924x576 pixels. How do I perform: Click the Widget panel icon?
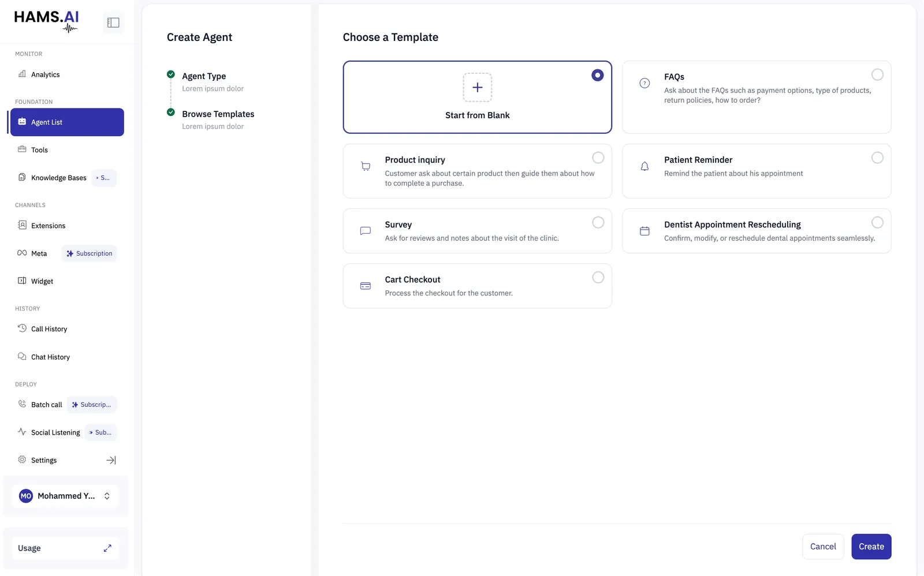(22, 280)
